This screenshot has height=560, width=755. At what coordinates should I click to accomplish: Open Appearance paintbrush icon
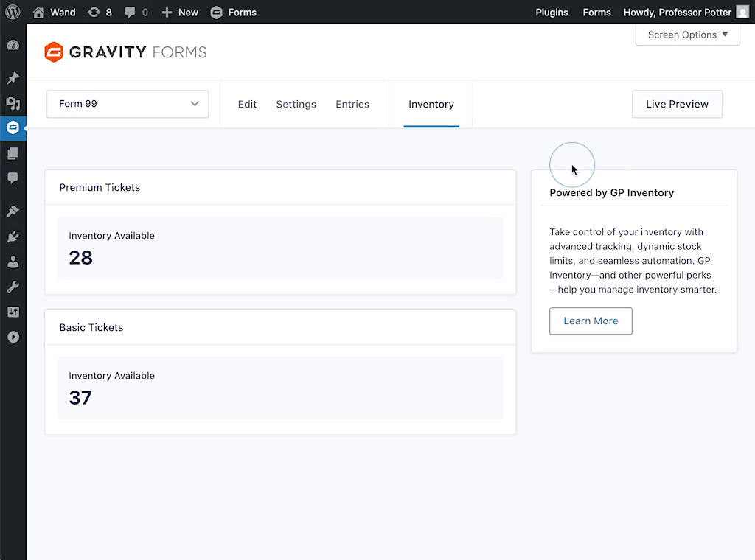tap(13, 211)
